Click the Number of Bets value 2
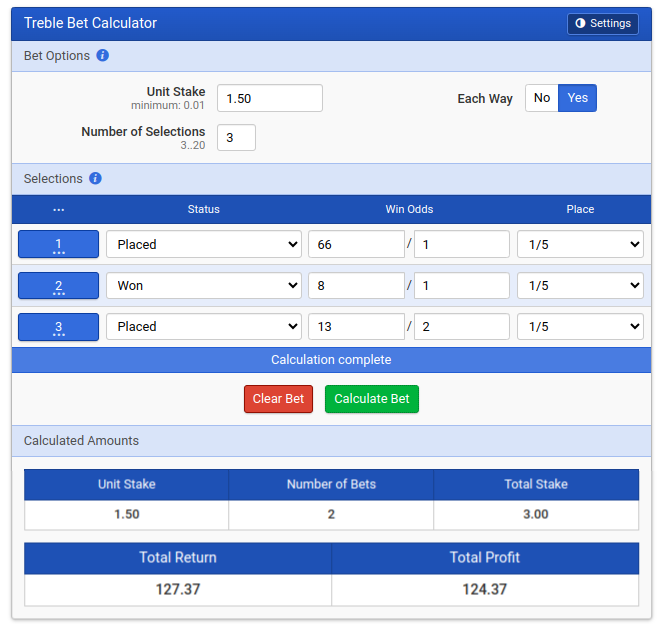 331,514
